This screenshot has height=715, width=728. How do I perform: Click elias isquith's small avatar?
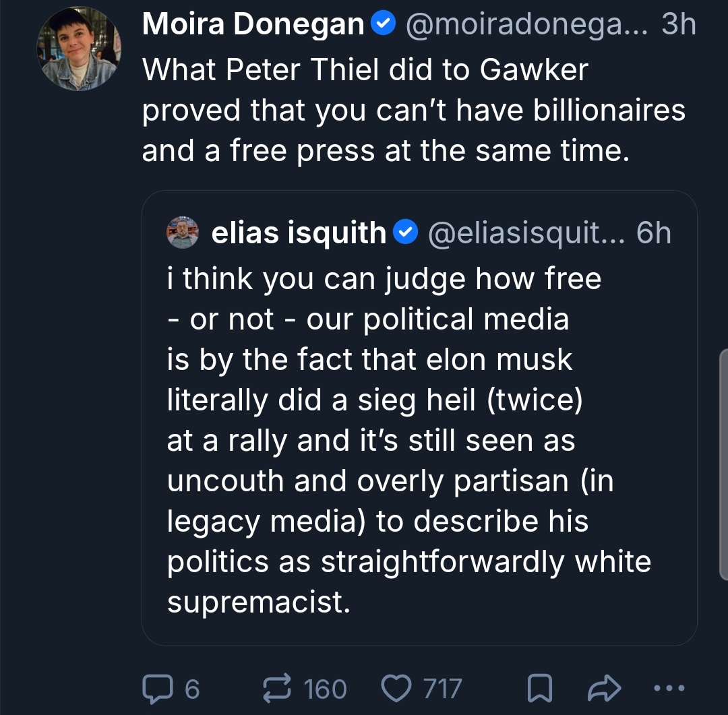[x=183, y=233]
